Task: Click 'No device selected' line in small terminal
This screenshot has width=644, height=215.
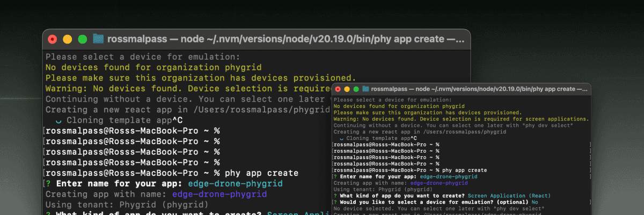Action: tap(439, 209)
